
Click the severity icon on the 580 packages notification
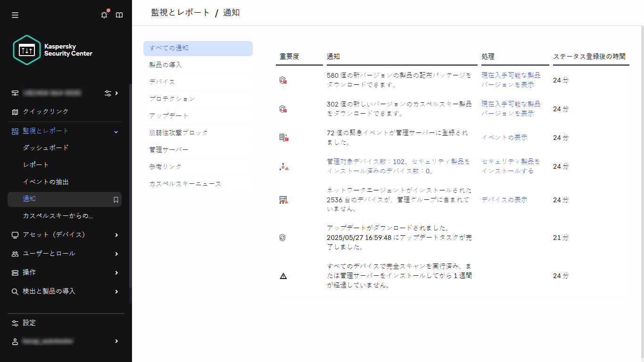[283, 80]
